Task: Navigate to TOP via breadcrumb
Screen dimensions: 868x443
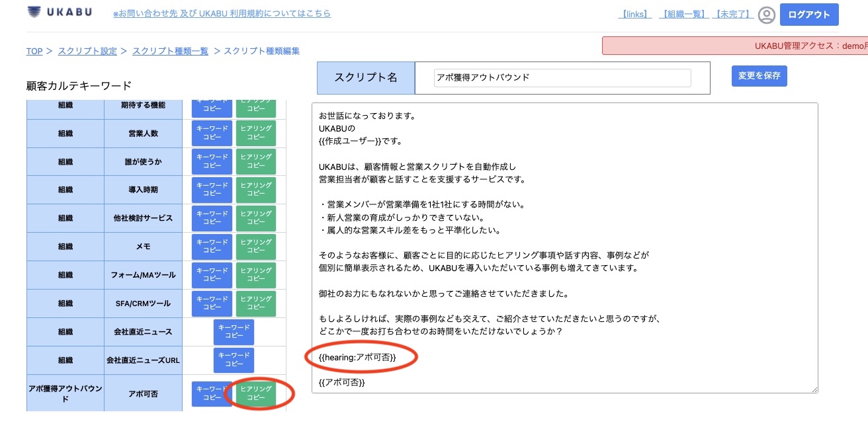Action: point(34,51)
